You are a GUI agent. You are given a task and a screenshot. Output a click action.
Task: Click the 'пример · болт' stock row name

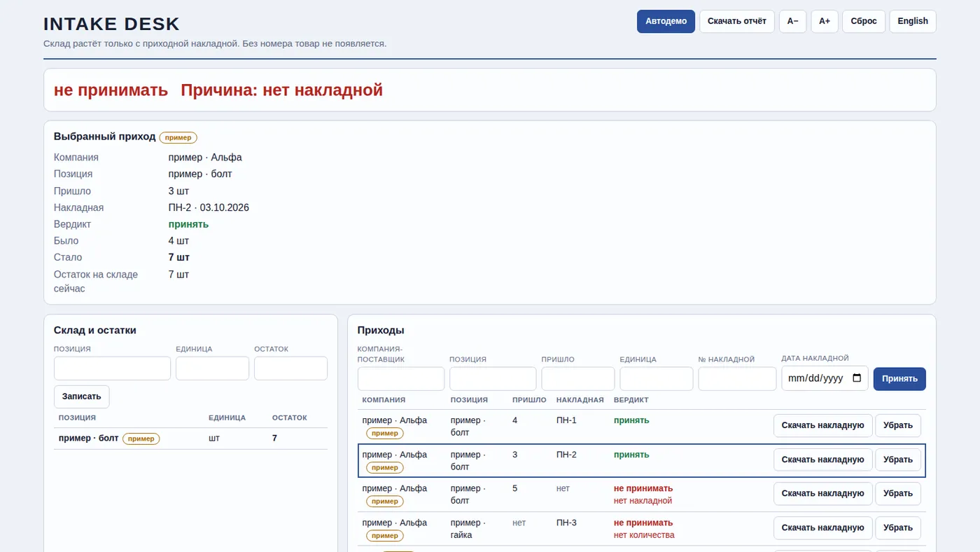tap(88, 438)
